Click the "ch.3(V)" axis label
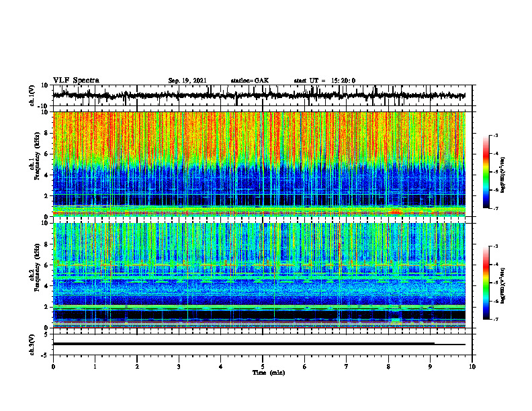The width and height of the screenshot is (532, 411). pyautogui.click(x=32, y=345)
